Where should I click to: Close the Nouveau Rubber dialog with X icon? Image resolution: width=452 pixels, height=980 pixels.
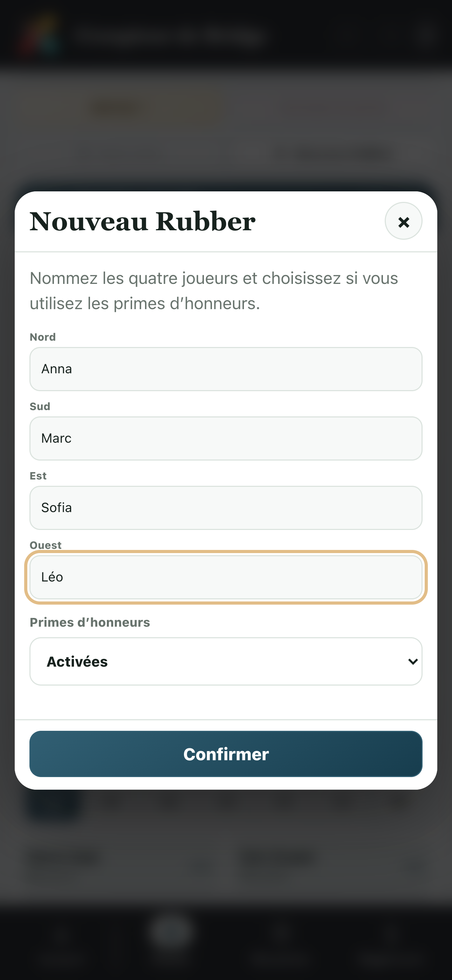click(403, 221)
